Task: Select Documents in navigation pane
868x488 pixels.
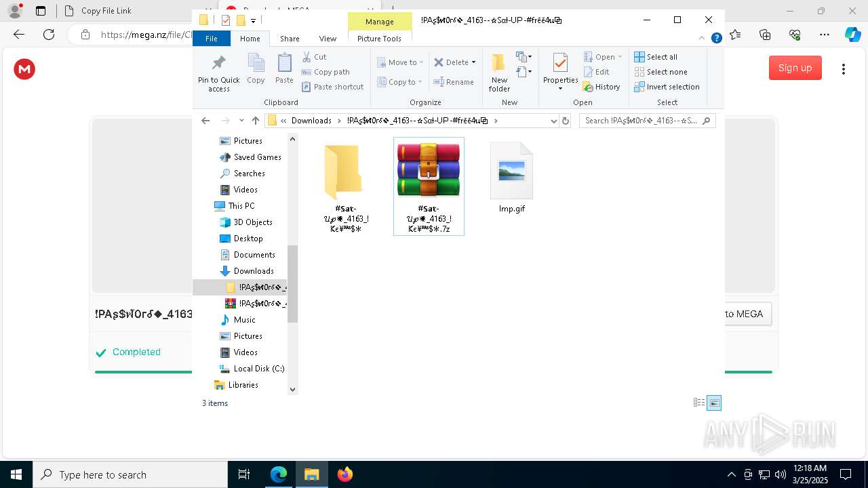Action: pyautogui.click(x=254, y=255)
